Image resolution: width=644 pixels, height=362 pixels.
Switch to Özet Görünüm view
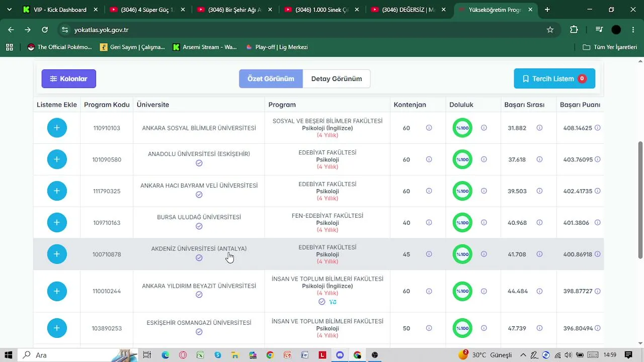click(271, 78)
